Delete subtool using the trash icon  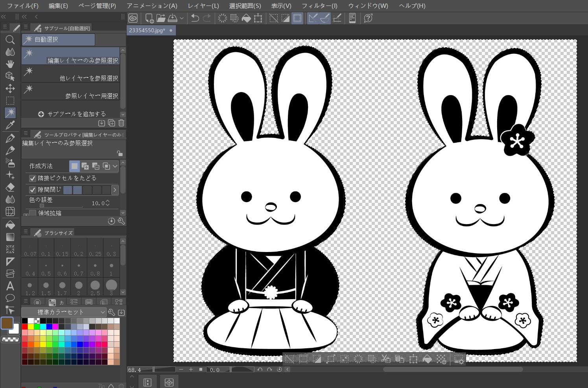(x=122, y=123)
